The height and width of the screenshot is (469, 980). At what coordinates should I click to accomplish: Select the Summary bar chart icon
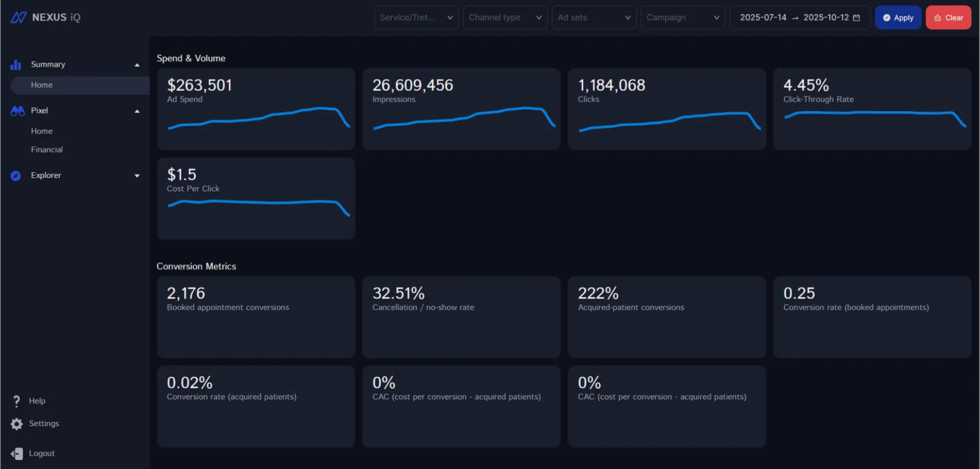pos(16,64)
